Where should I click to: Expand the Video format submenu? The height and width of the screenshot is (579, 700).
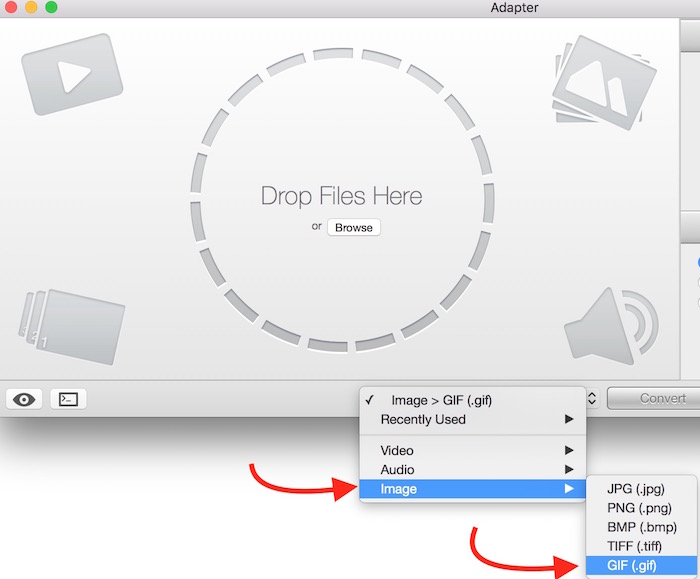pyautogui.click(x=472, y=450)
